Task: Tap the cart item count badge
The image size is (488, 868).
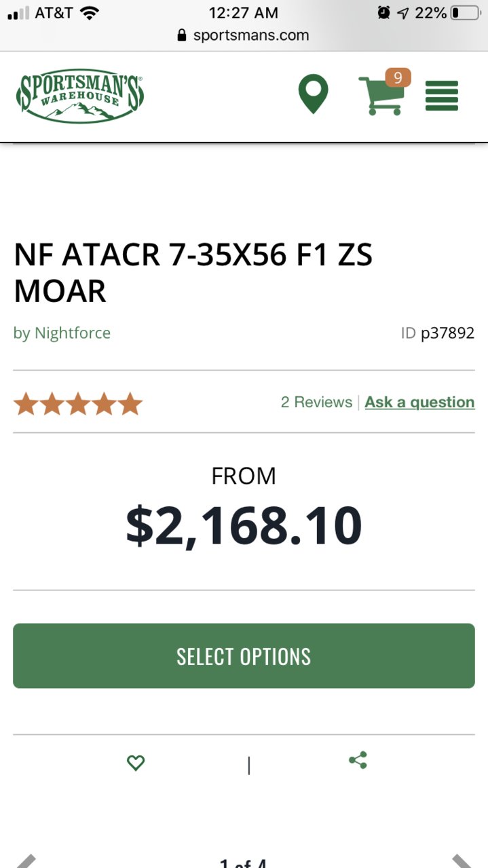Action: pos(398,77)
